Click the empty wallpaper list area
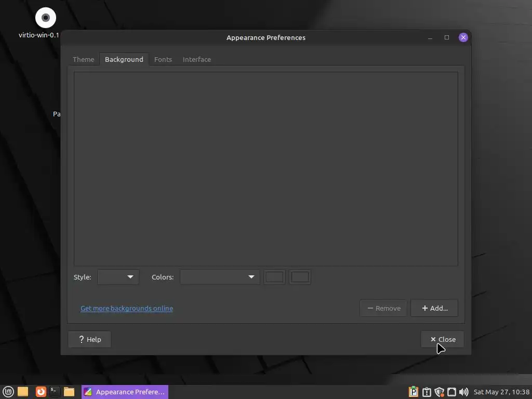The height and width of the screenshot is (399, 532). (x=266, y=169)
